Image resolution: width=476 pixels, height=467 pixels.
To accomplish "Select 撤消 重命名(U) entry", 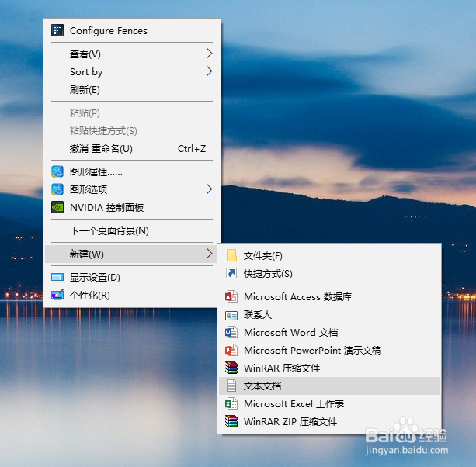I will coord(132,149).
